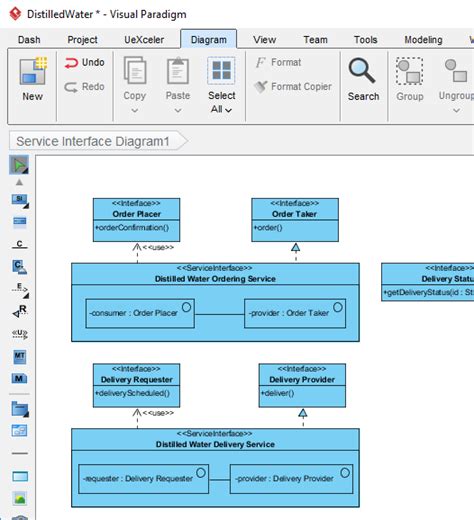
Task: Select the MT palette tool
Action: [20, 356]
